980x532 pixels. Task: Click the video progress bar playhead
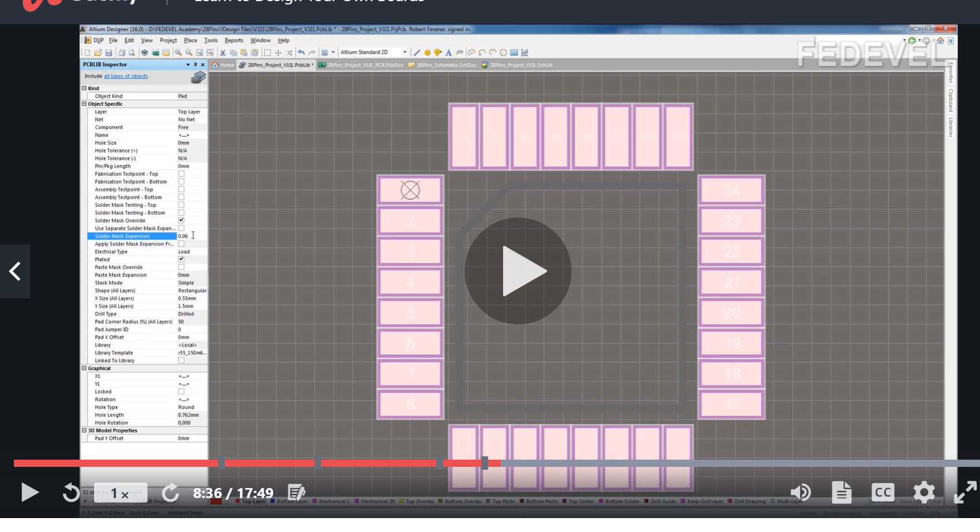(485, 463)
